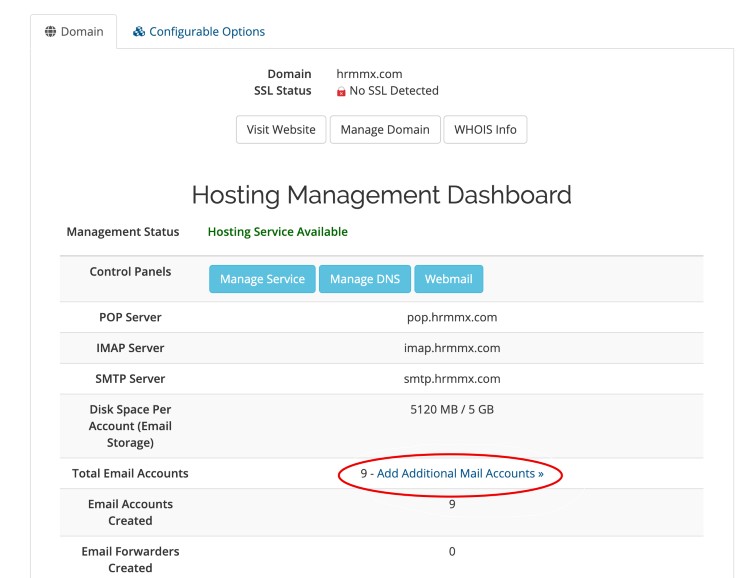View WHOIS Info for the domain
Image resolution: width=750 pixels, height=578 pixels.
coord(485,130)
